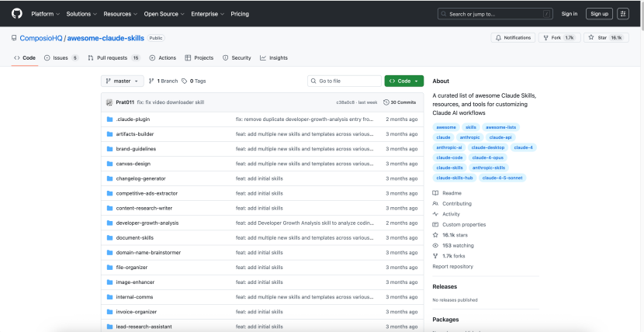Expand the master branch dropdown
This screenshot has width=644, height=332.
tap(123, 81)
